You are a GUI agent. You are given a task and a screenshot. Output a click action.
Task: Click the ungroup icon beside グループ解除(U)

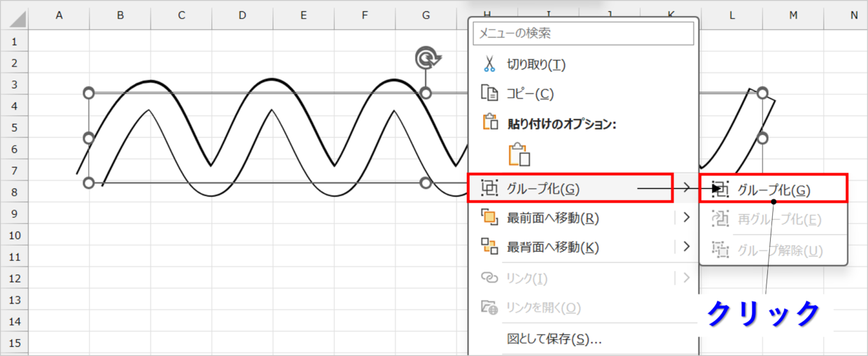pos(720,249)
